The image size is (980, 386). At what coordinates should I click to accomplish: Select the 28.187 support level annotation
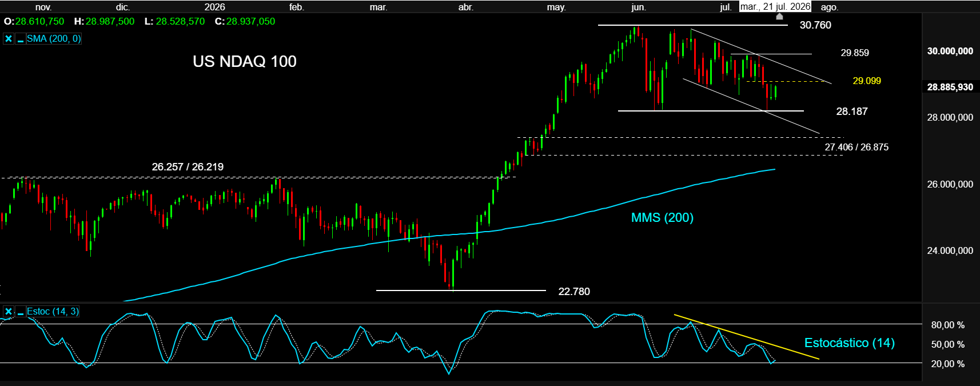click(x=852, y=112)
